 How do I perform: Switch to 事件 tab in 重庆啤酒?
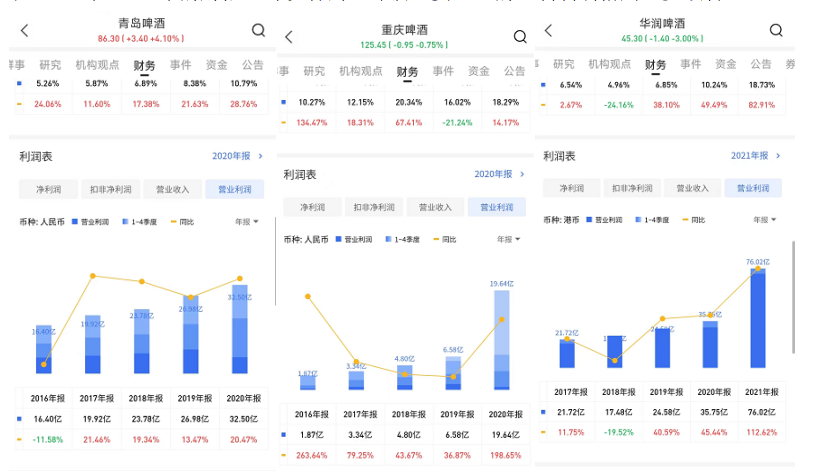(x=443, y=71)
